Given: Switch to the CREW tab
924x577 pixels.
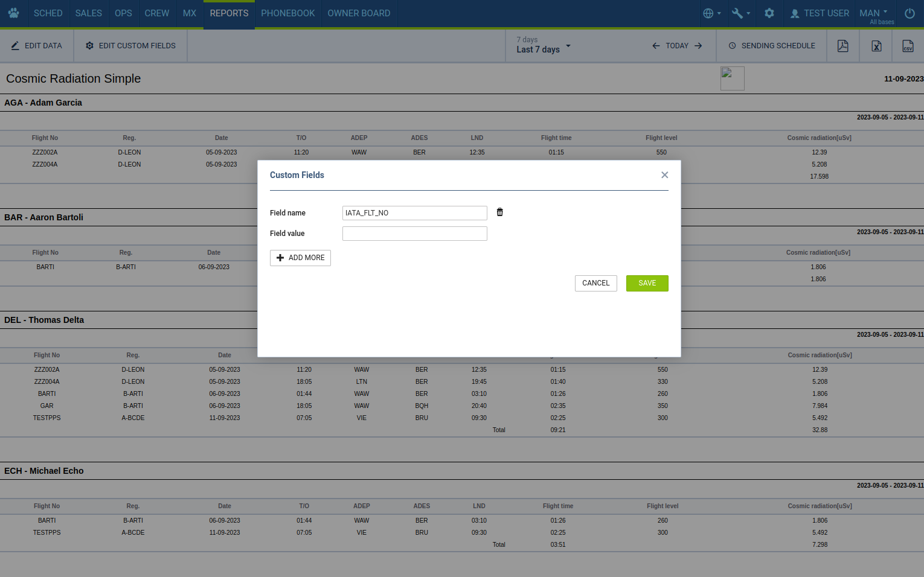Looking at the screenshot, I should (x=156, y=13).
